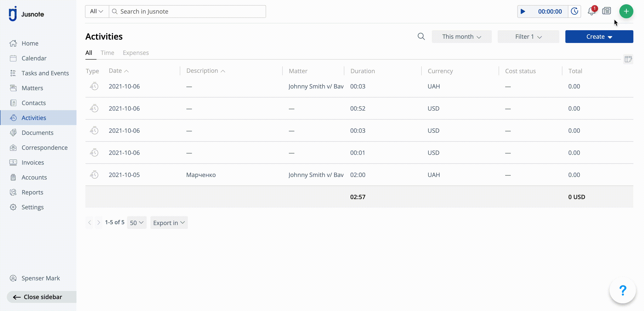
Task: Start the timer with play button
Action: [x=523, y=11]
